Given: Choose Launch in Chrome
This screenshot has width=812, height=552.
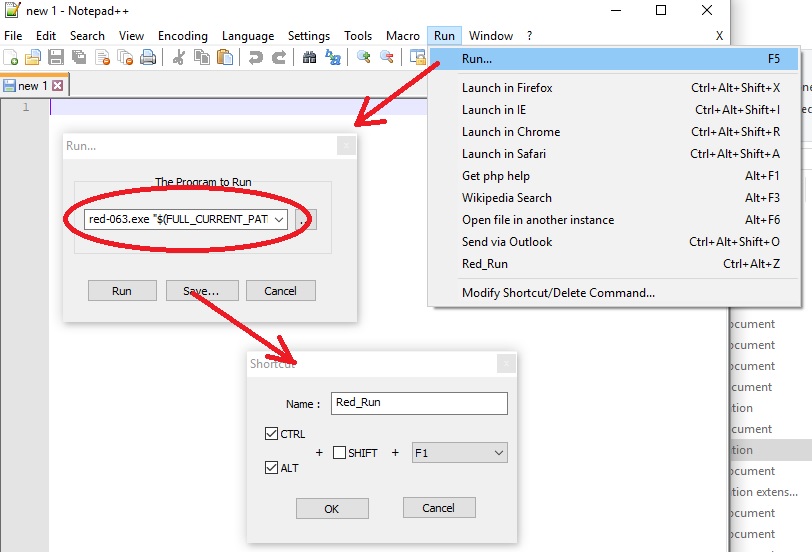Looking at the screenshot, I should tap(614, 132).
